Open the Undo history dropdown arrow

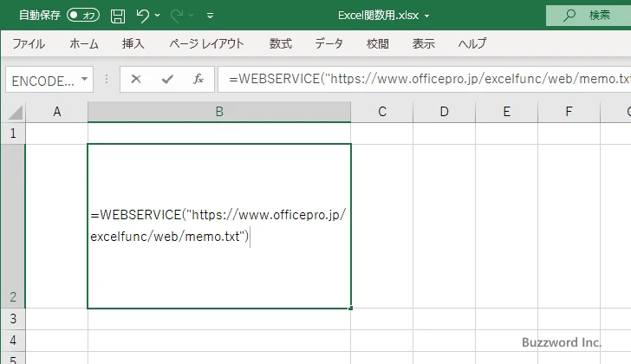[158, 16]
